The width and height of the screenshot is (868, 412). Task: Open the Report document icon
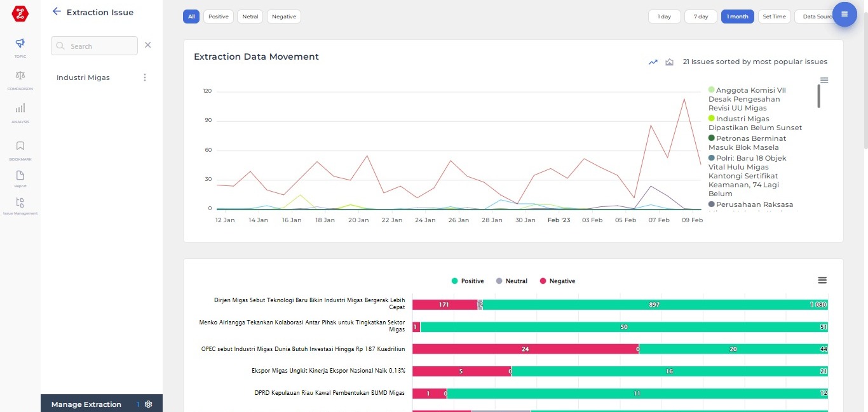click(20, 176)
